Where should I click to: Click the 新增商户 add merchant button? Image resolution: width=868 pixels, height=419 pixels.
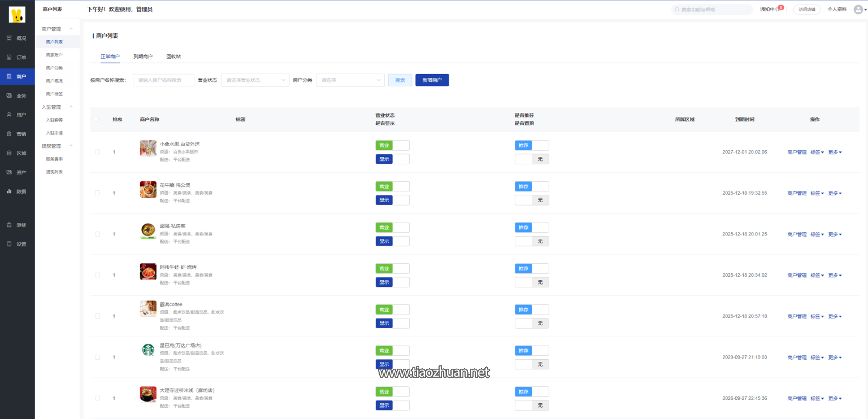[432, 80]
